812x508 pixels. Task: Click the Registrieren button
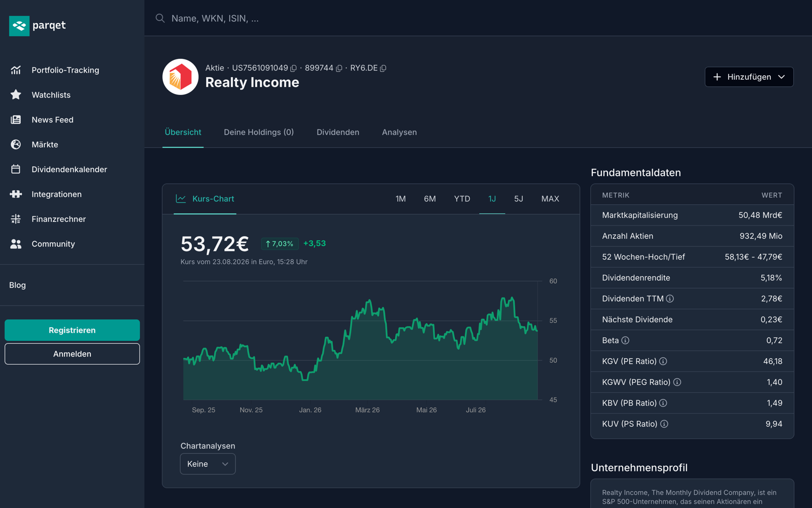tap(72, 330)
